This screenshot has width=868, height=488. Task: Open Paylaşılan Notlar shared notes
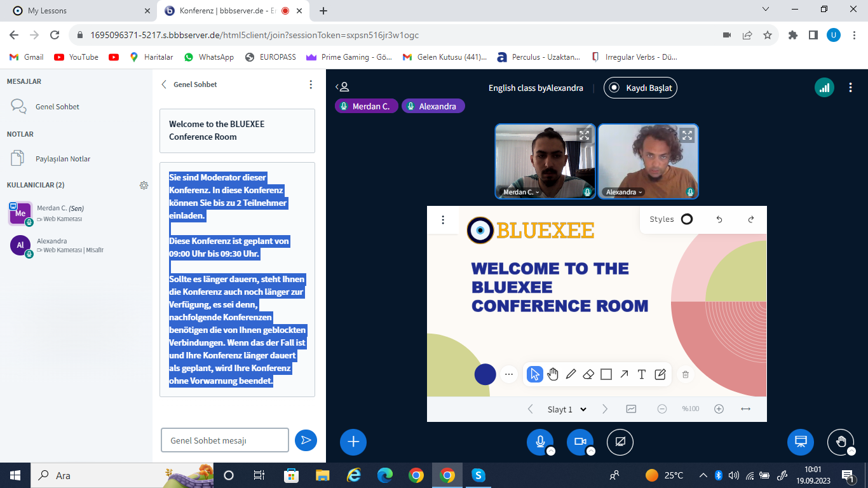point(63,159)
